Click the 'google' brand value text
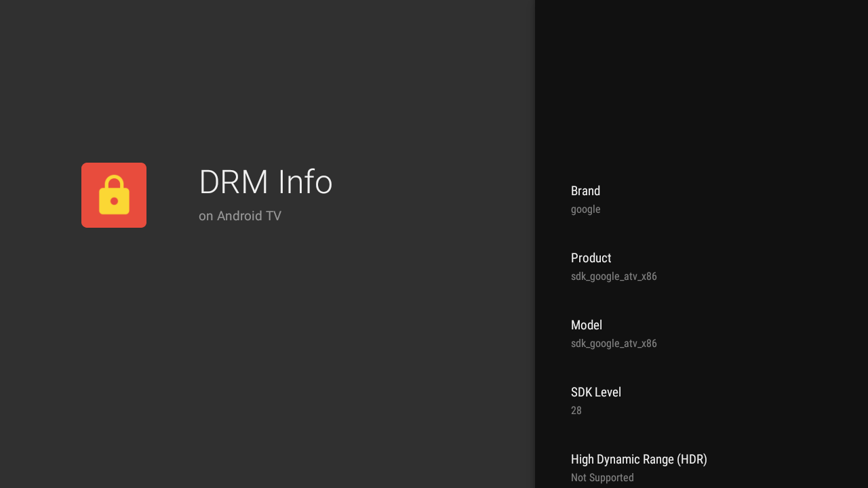This screenshot has height=488, width=868. [585, 209]
